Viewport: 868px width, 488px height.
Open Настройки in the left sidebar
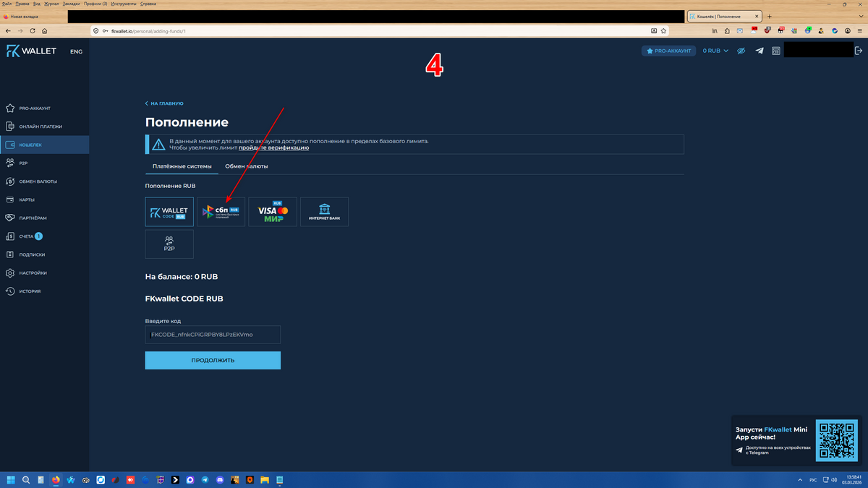33,273
